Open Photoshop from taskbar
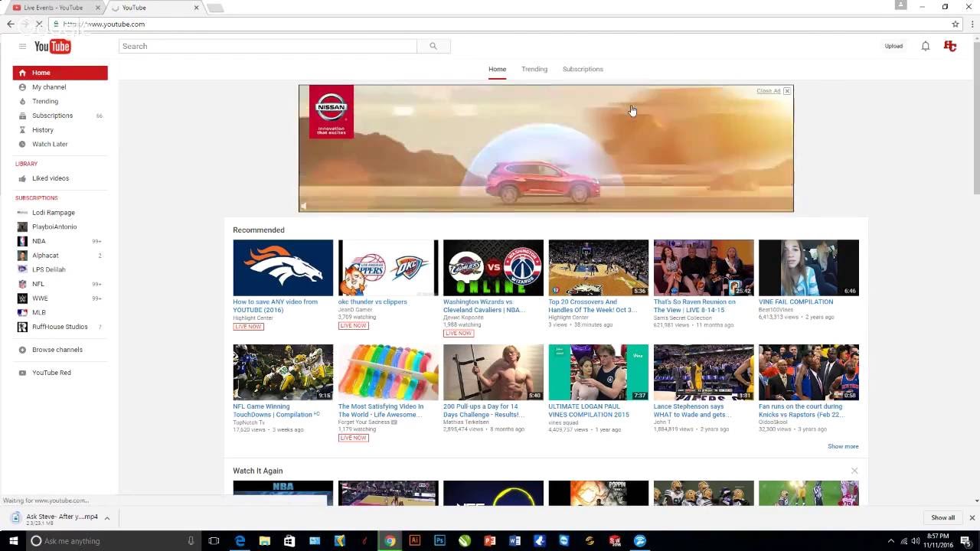980x551 pixels. pos(439,541)
